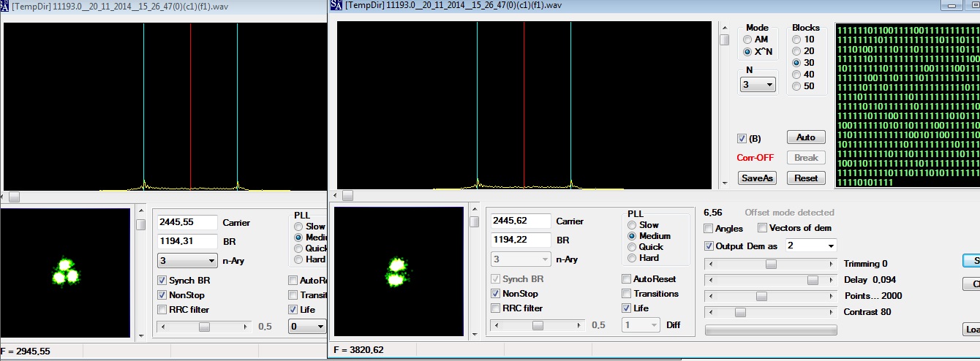
Task: Select AM mode radio button
Action: pos(747,39)
